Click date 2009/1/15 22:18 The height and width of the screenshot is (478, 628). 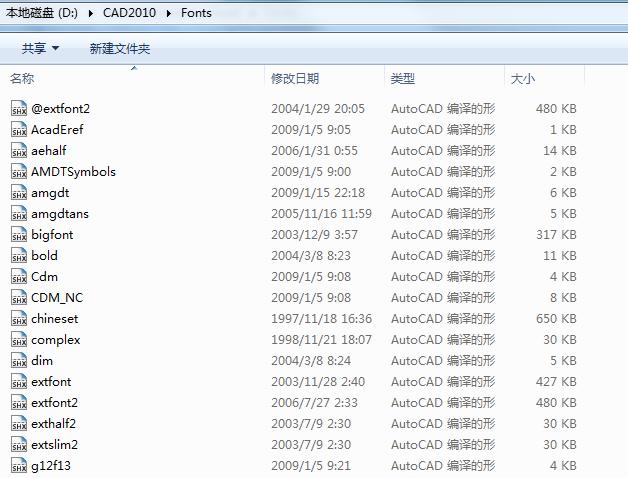[x=318, y=193]
